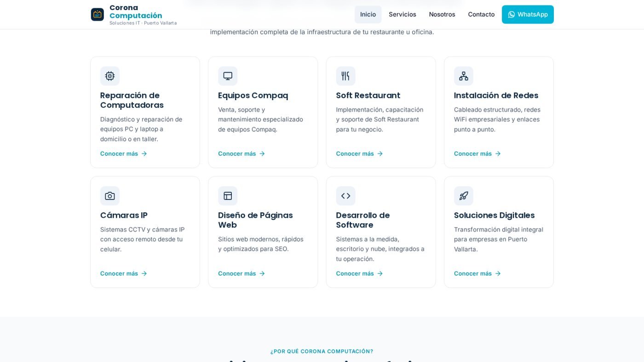Click the WhatsApp button in header

(528, 14)
